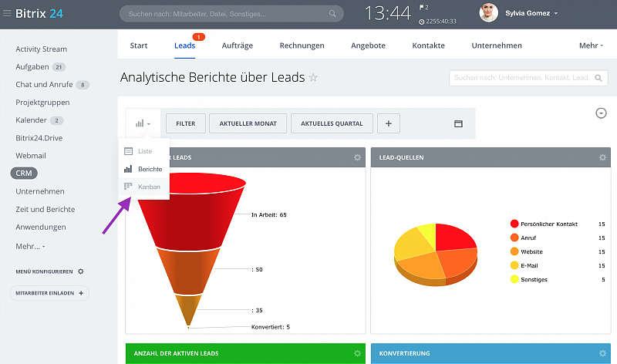Click the "Konvertiert: 5" funnel label

[271, 327]
